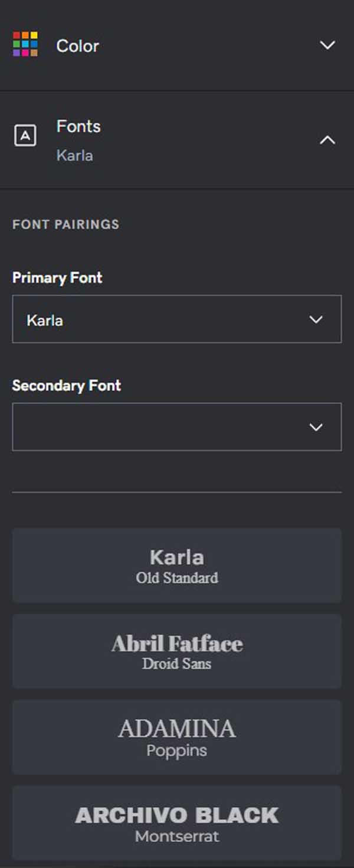
Task: Click the Fonts section title
Action: [x=78, y=126]
